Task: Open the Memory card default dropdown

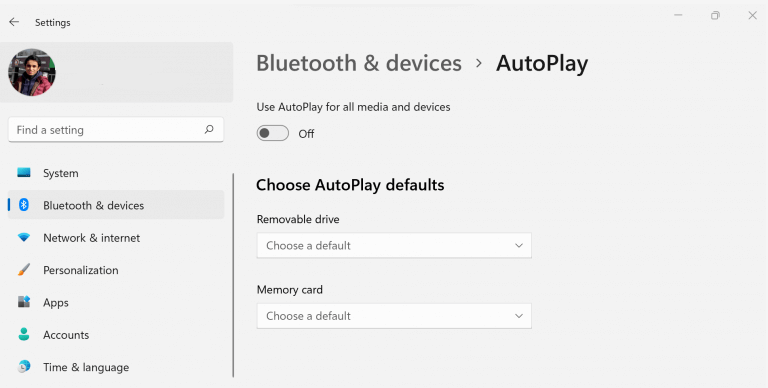Action: pyautogui.click(x=394, y=316)
